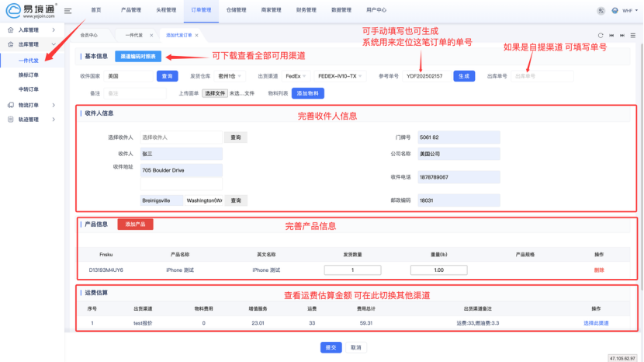This screenshot has height=362, width=644.
Task: Click the refresh icon in tab bar
Action: 600,36
